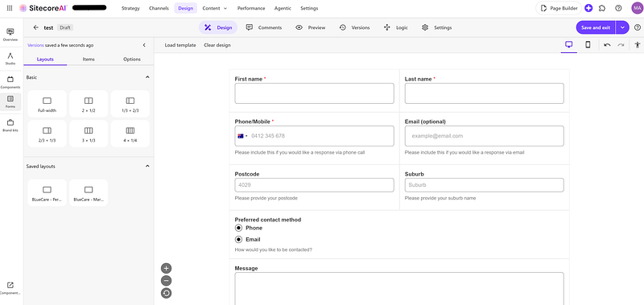Select the 3 × 1/3 layout

click(x=89, y=134)
